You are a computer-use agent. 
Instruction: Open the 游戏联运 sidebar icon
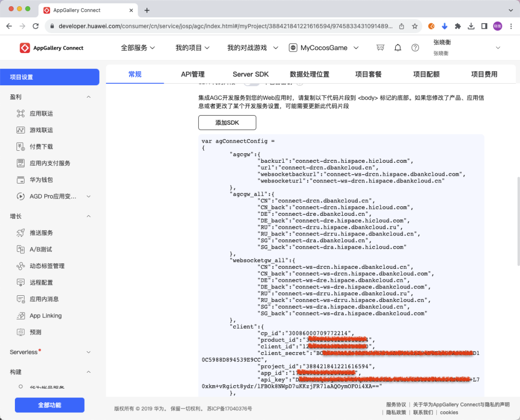(21, 130)
